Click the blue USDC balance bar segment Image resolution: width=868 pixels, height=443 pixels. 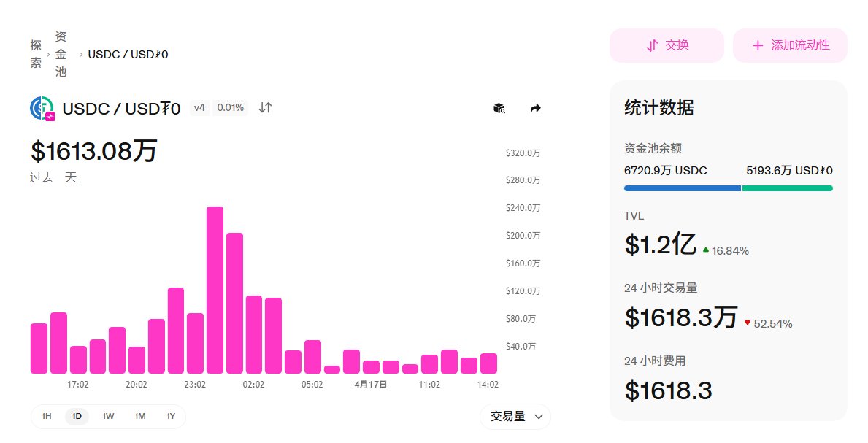(682, 188)
